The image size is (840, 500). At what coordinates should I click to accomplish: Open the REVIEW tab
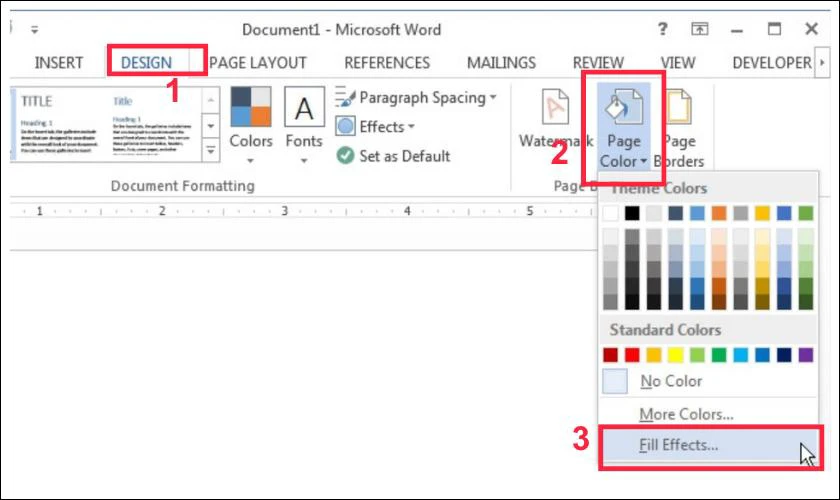(x=598, y=63)
